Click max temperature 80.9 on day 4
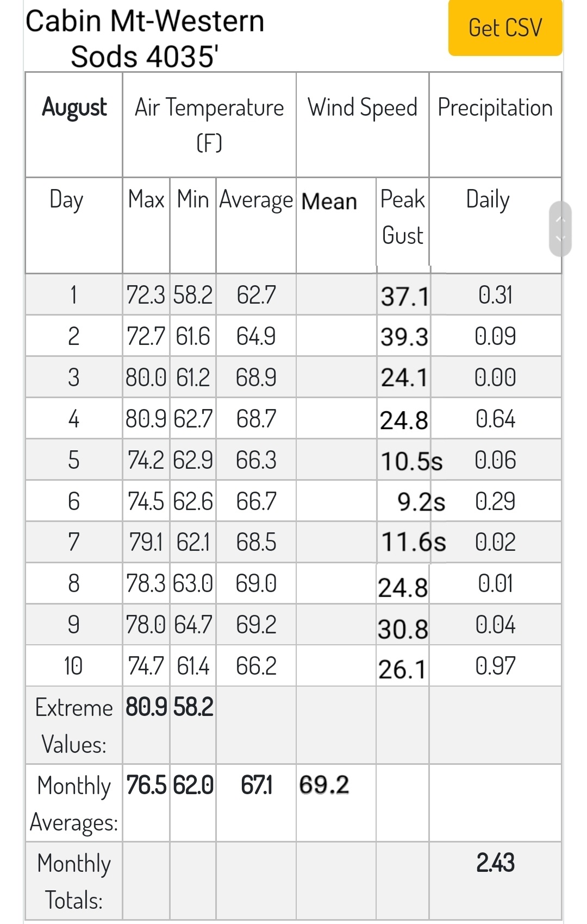587x924 pixels. [146, 419]
